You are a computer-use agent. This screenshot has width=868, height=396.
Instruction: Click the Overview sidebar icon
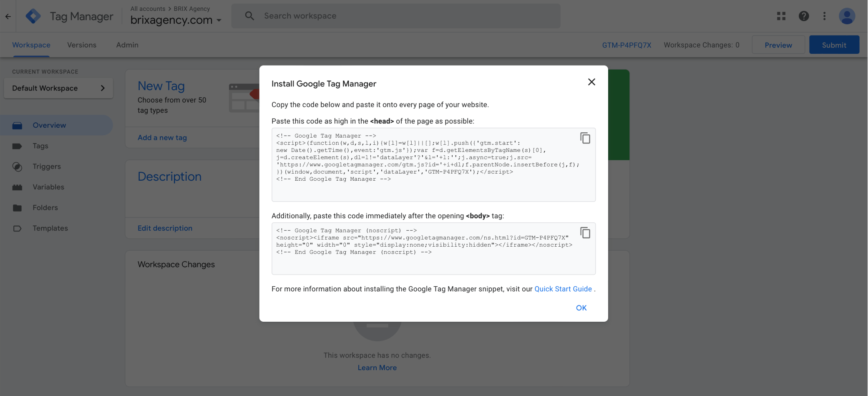(17, 125)
